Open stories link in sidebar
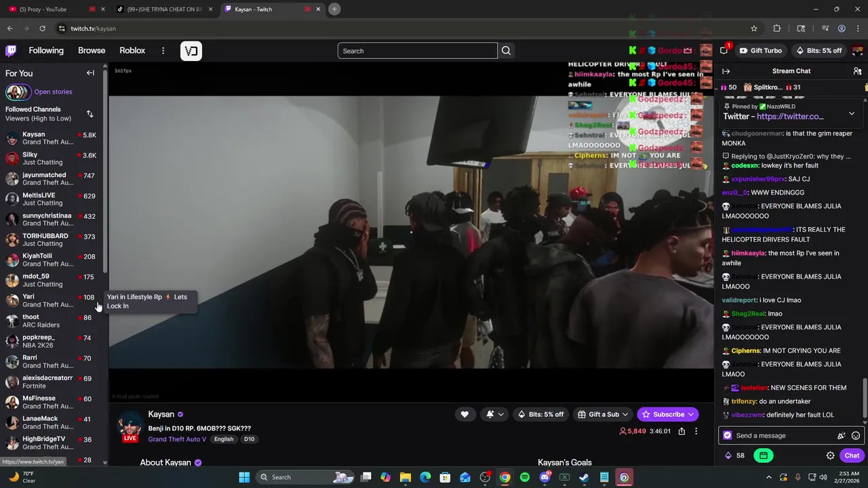 pos(53,92)
